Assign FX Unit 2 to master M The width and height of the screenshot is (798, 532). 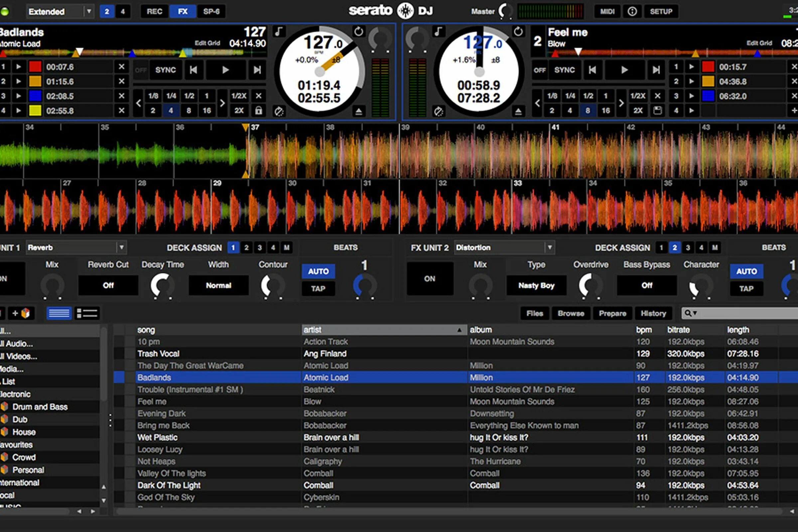715,248
